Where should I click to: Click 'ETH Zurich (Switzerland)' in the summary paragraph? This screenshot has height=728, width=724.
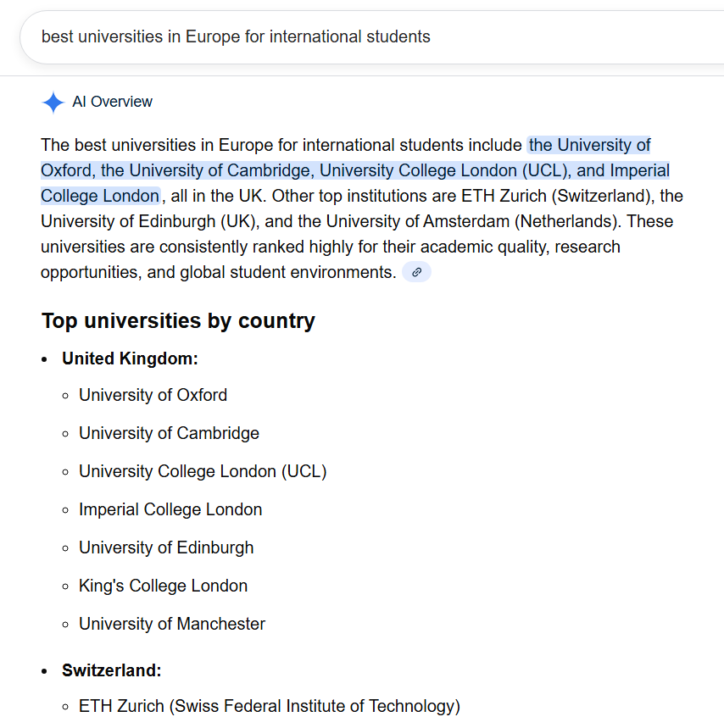(x=556, y=196)
